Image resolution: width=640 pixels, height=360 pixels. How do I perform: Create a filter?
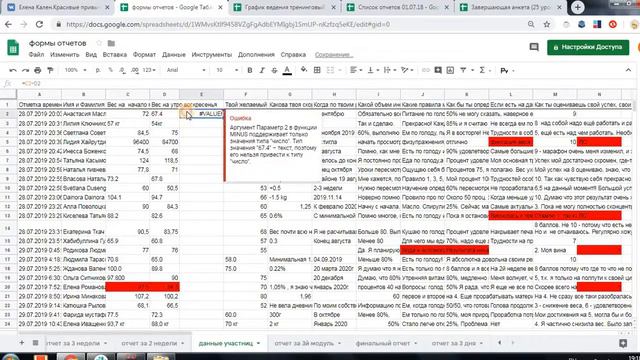click(463, 70)
